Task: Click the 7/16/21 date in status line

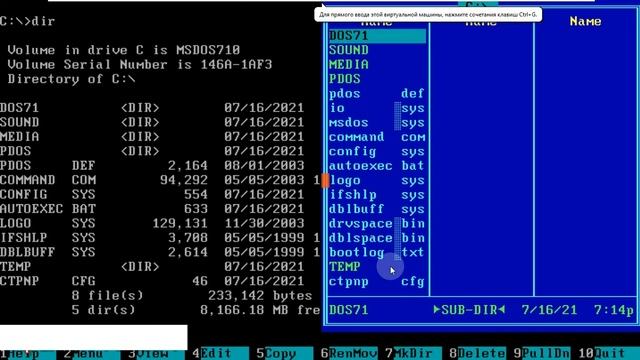Action: 549,310
